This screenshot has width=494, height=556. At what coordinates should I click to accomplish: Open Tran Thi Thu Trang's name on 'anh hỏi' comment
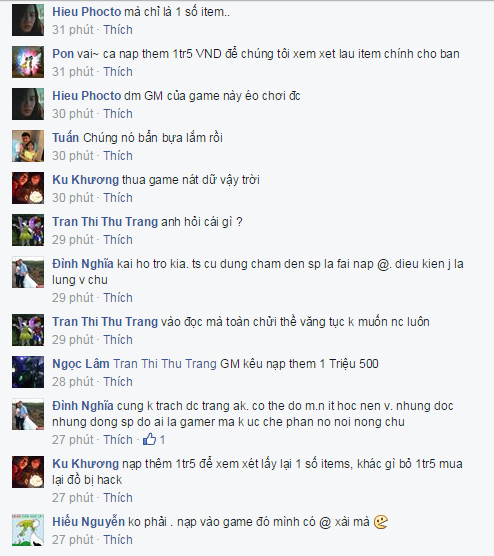(x=105, y=222)
